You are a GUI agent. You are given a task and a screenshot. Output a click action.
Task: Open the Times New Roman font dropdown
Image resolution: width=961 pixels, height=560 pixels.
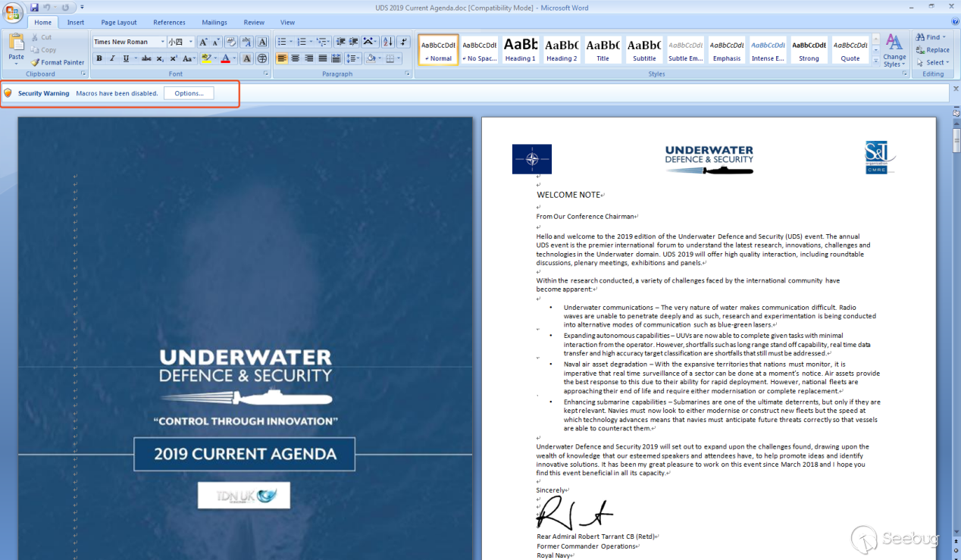[x=162, y=42]
